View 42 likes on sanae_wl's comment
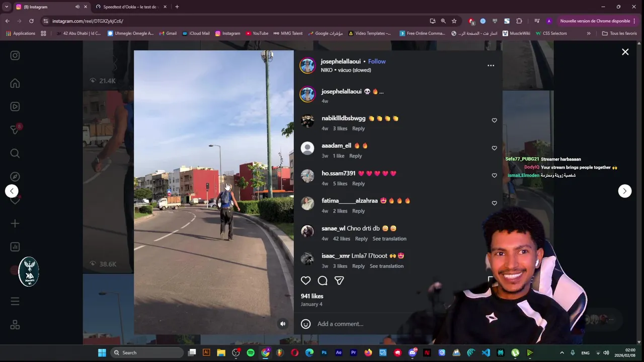Image resolution: width=644 pixels, height=362 pixels. (341, 239)
